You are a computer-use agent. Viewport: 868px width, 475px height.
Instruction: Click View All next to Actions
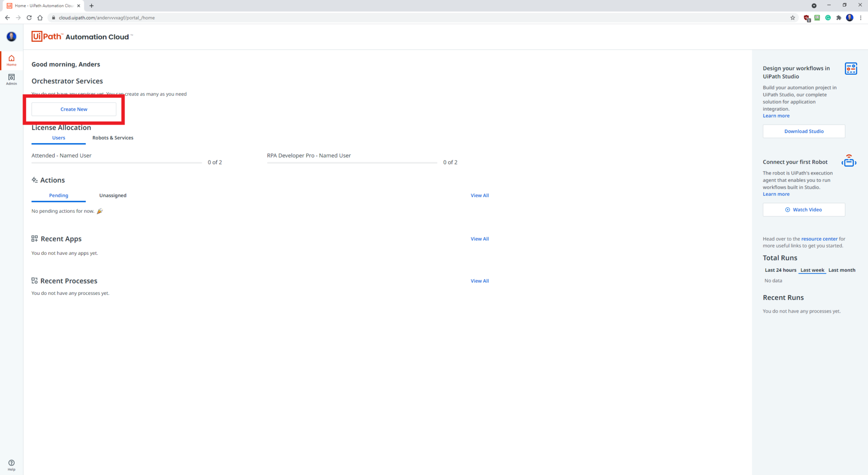[x=480, y=195]
